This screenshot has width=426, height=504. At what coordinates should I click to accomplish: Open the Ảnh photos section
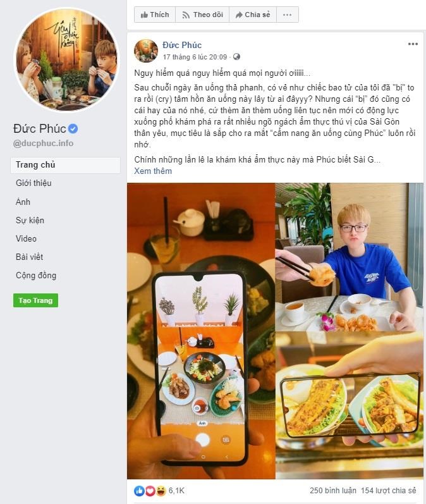tap(23, 202)
